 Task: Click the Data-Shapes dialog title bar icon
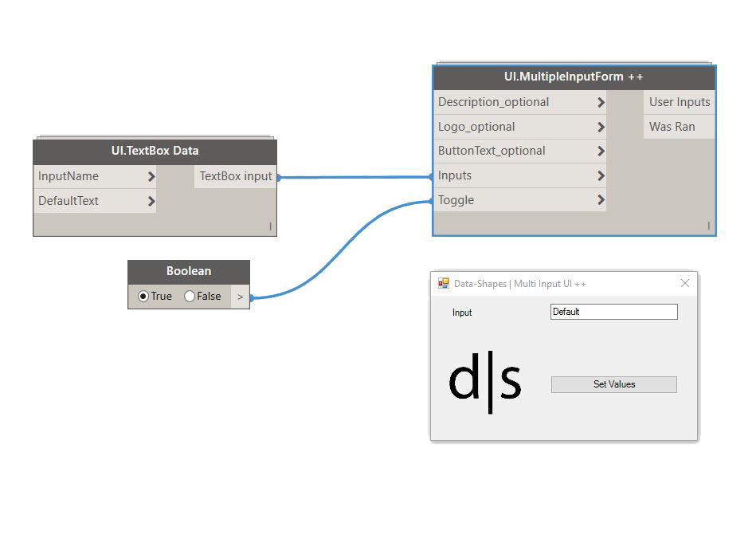(x=443, y=283)
